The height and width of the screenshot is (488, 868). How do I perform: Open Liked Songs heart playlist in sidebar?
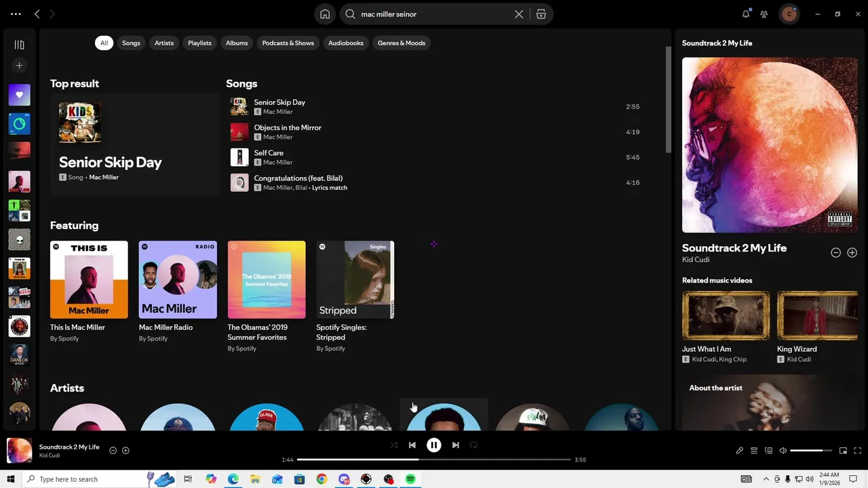pyautogui.click(x=19, y=95)
